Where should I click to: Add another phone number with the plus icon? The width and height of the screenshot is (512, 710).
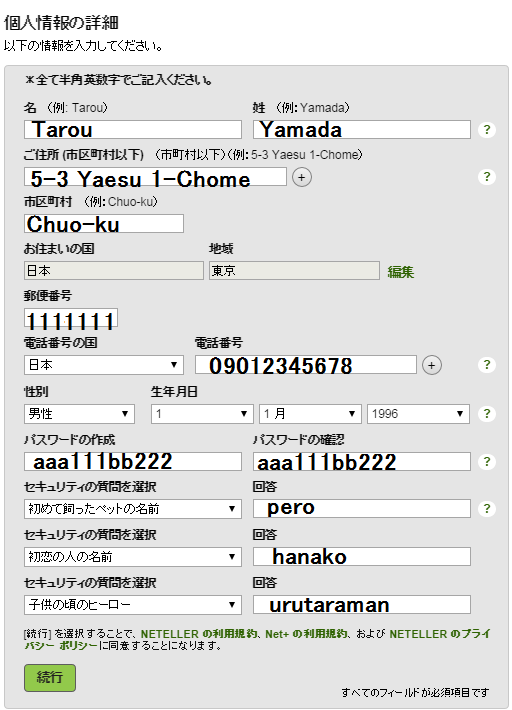pos(432,365)
